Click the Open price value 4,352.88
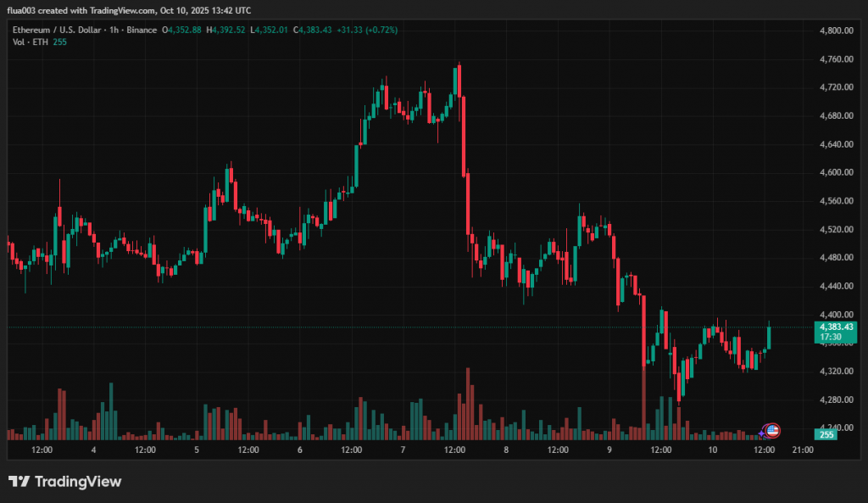 (185, 30)
